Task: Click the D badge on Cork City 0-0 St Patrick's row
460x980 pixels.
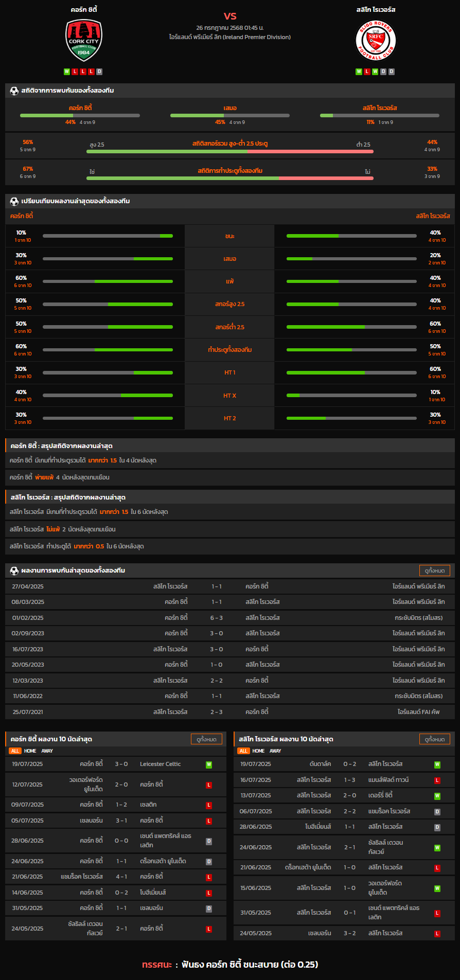Action: coord(209,842)
